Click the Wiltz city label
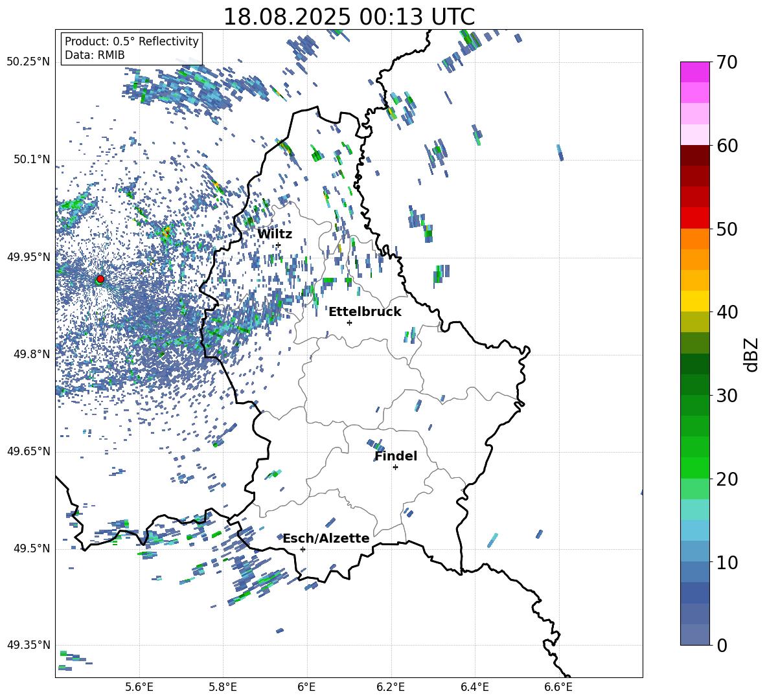This screenshot has width=767, height=700. [x=275, y=234]
